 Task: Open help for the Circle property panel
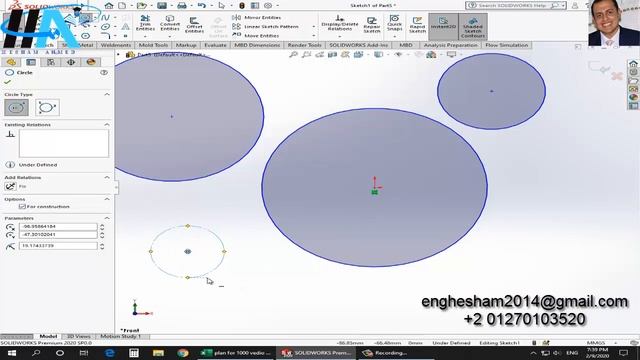point(104,73)
